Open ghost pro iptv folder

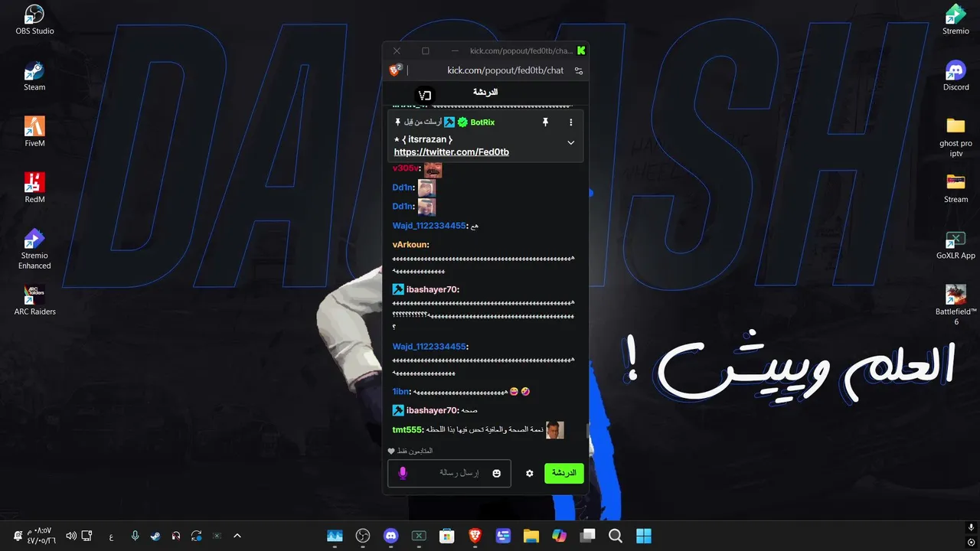[955, 138]
